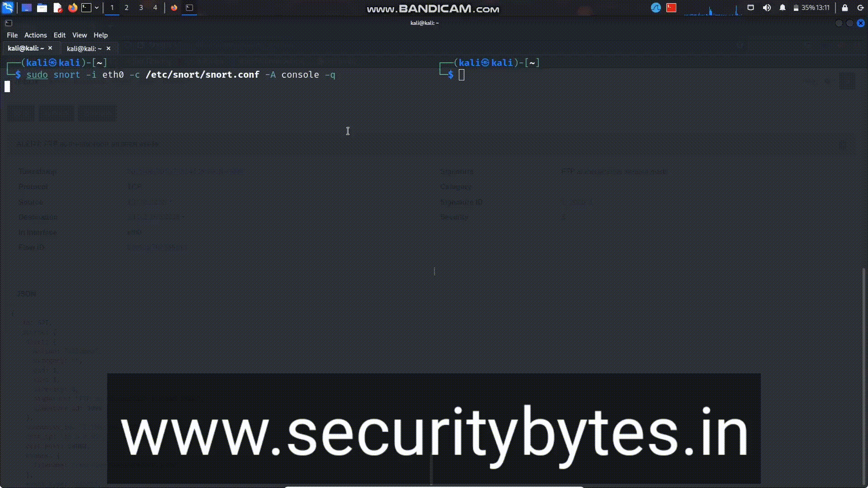Select the screen lock icon
This screenshot has width=868, height=488.
coord(845,8)
